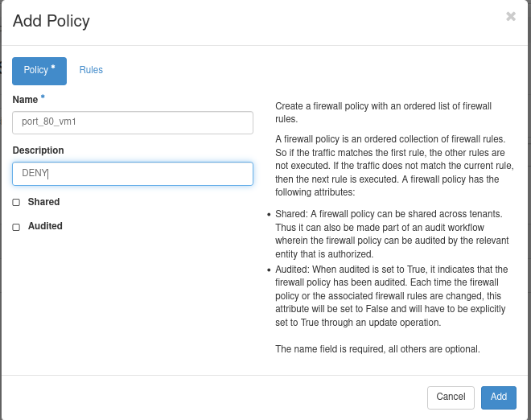Screen dimensions: 531x420
Task: Click the asterisk on Policy tab
Action: click(x=53, y=68)
